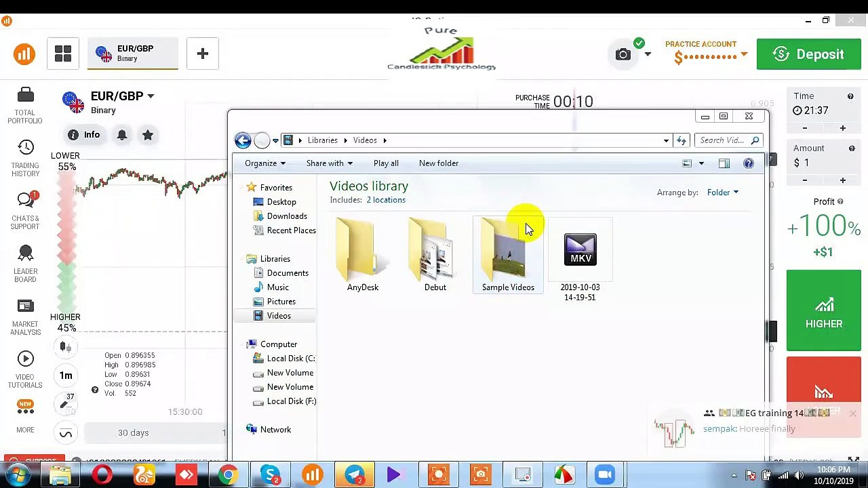Image resolution: width=868 pixels, height=488 pixels.
Task: Open the EUR/GBP asset dropdown arrow
Action: pyautogui.click(x=151, y=96)
